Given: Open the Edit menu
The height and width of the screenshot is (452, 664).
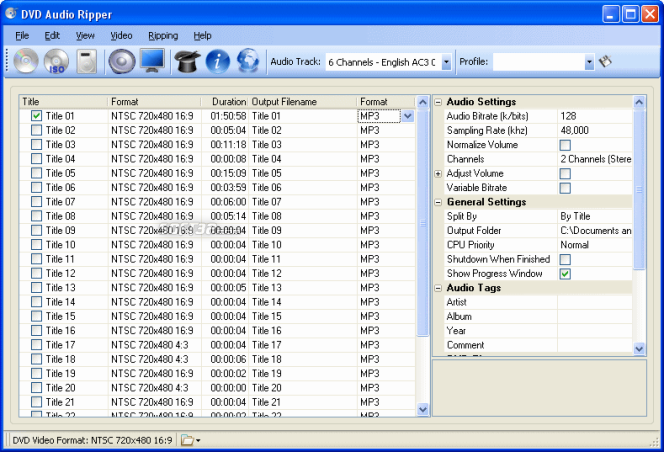Looking at the screenshot, I should (x=52, y=36).
